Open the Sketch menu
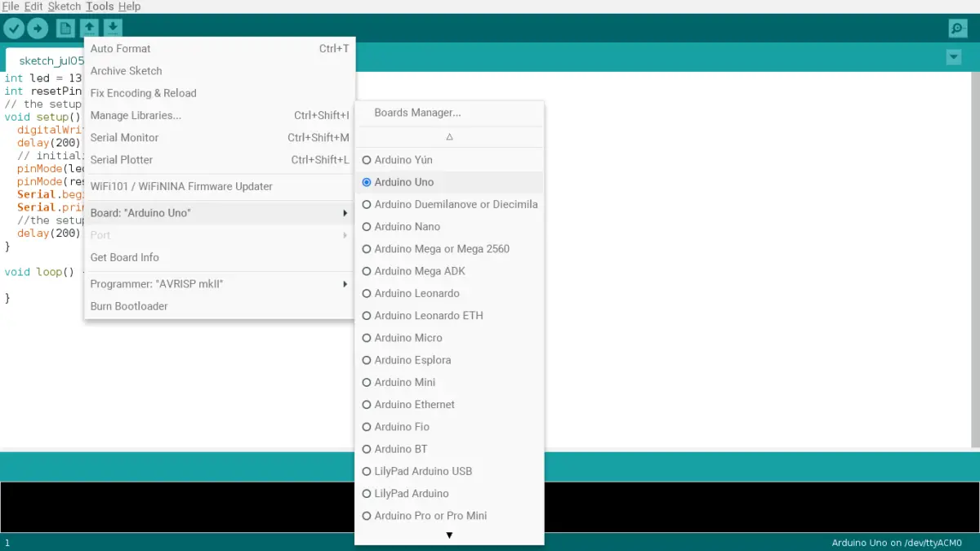This screenshot has height=551, width=980. click(65, 7)
